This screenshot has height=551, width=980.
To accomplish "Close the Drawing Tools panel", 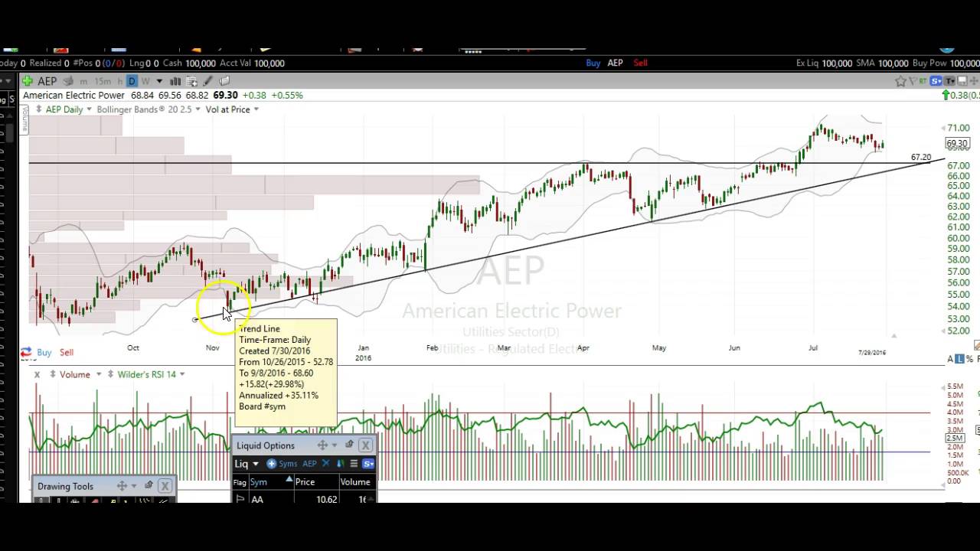I will pos(165,486).
